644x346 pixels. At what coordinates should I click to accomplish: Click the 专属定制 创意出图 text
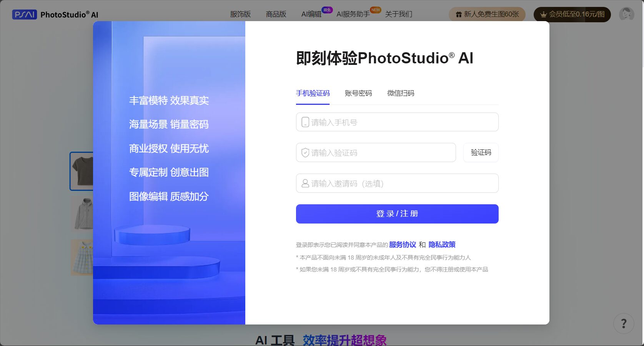(169, 172)
